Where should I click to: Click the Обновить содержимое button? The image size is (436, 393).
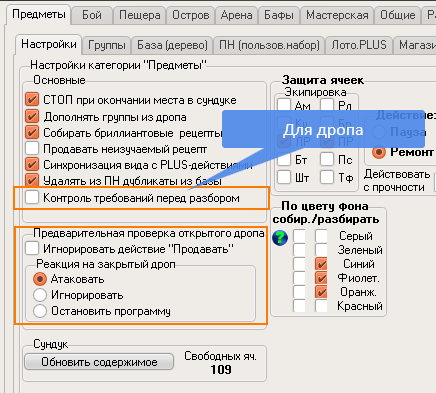(x=99, y=362)
